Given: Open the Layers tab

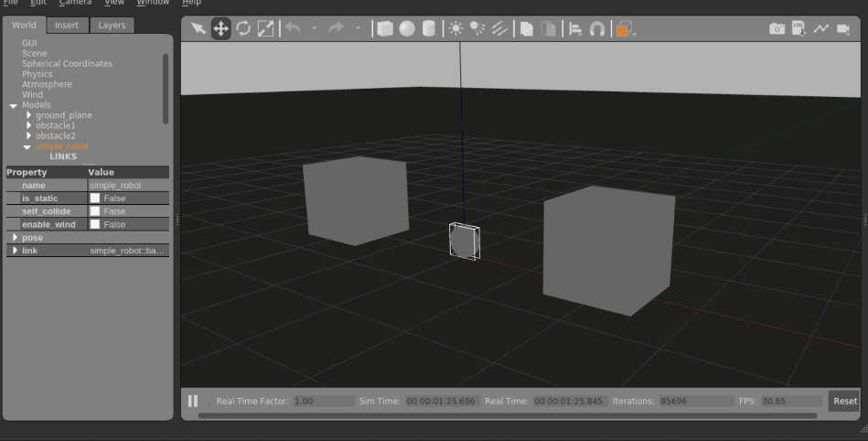Looking at the screenshot, I should (112, 25).
